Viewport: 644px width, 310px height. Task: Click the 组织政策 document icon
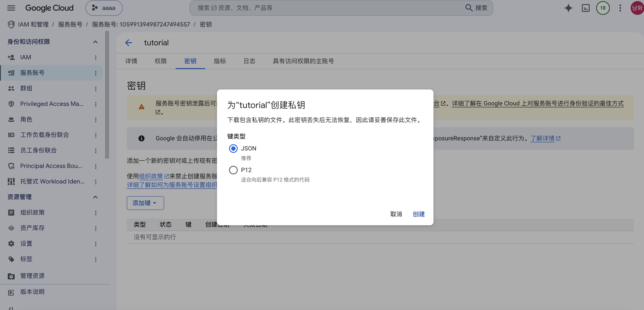(11, 213)
